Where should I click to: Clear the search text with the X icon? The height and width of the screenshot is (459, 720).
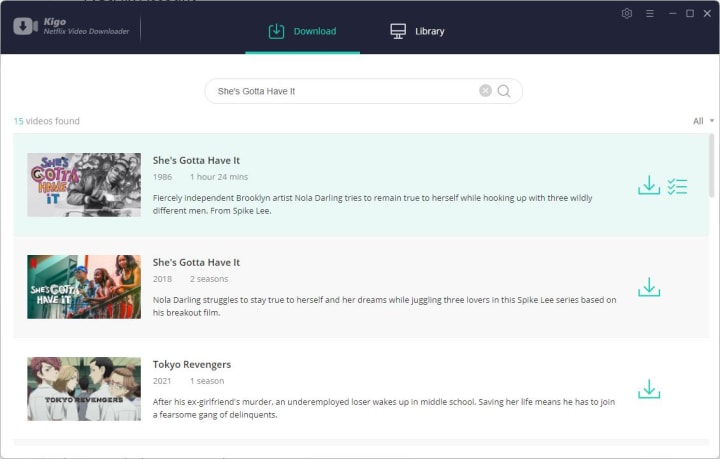[x=485, y=91]
